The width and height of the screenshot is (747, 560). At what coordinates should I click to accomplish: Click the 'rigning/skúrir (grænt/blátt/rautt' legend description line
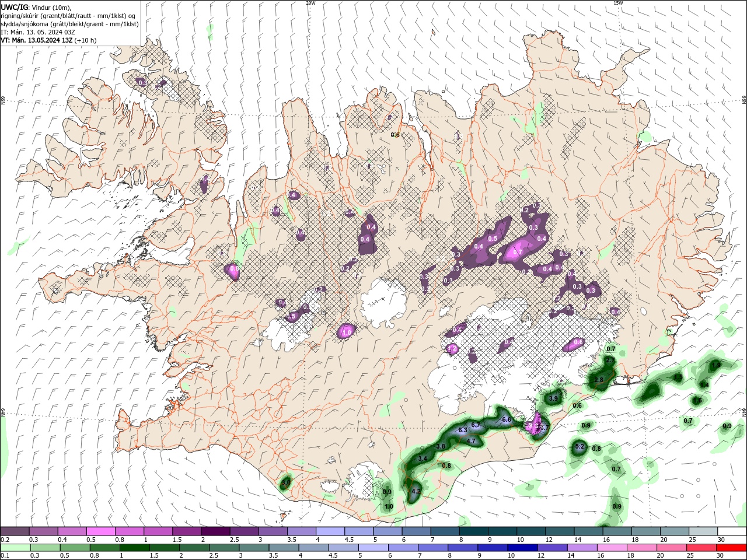69,15
